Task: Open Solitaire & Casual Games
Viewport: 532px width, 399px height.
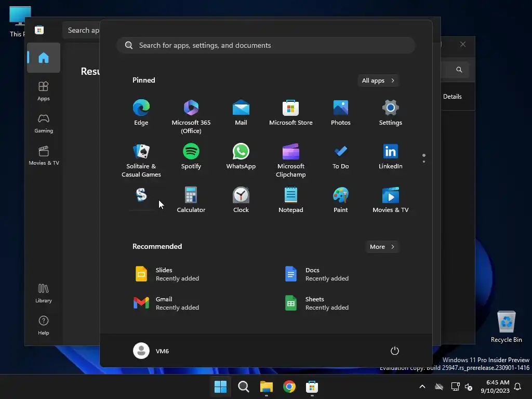Action: [141, 160]
